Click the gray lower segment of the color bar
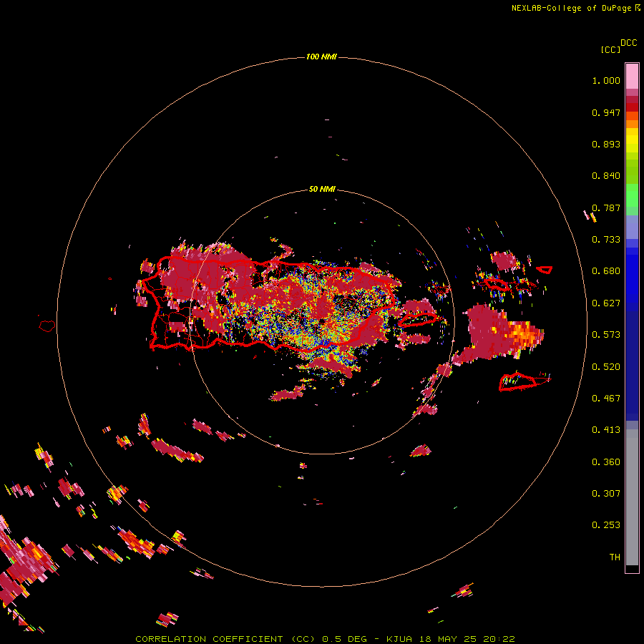This screenshot has width=644, height=644. tap(632, 497)
